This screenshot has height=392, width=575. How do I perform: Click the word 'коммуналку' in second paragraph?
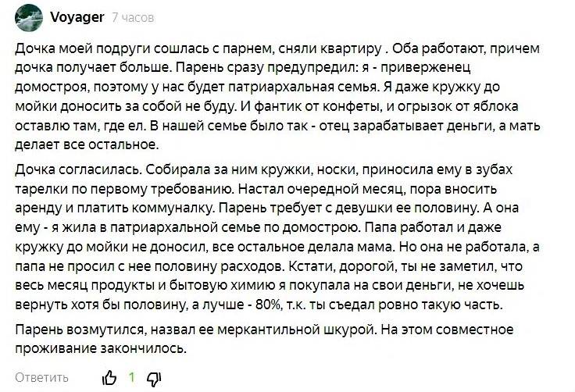click(173, 208)
